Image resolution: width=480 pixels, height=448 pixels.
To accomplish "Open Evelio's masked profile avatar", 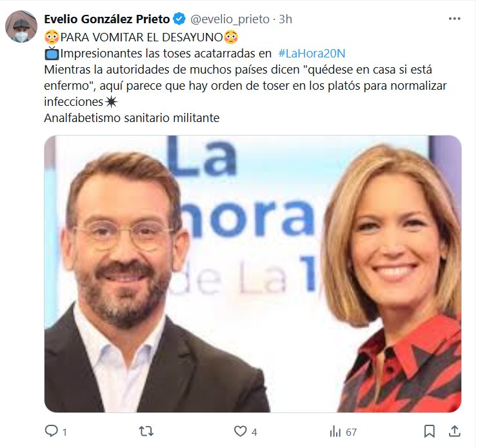I will click(21, 26).
